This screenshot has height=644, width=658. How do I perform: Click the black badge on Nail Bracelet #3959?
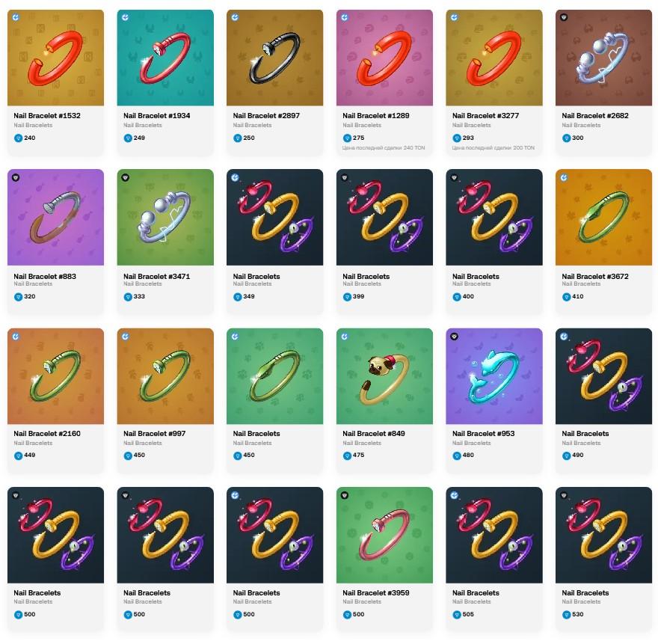345,495
